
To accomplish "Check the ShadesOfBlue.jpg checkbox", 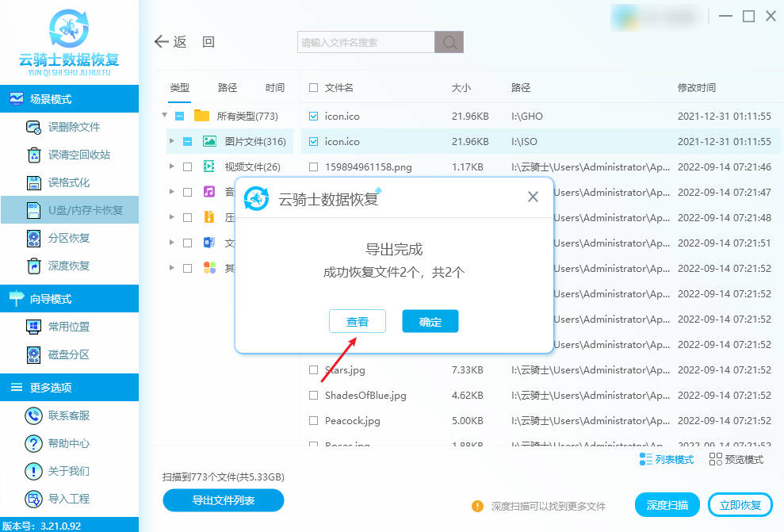I will (313, 396).
